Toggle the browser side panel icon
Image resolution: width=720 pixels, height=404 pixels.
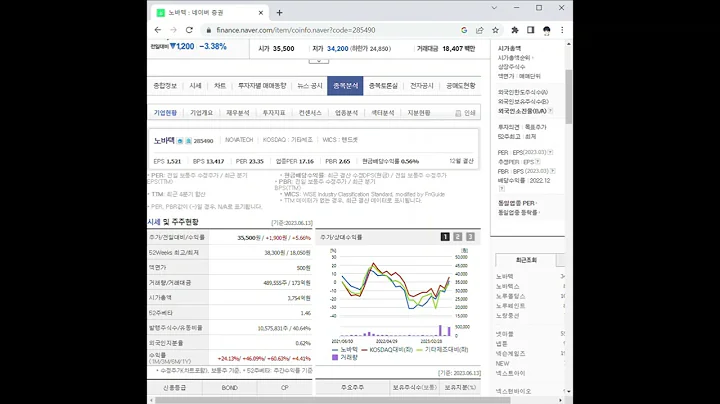click(530, 30)
